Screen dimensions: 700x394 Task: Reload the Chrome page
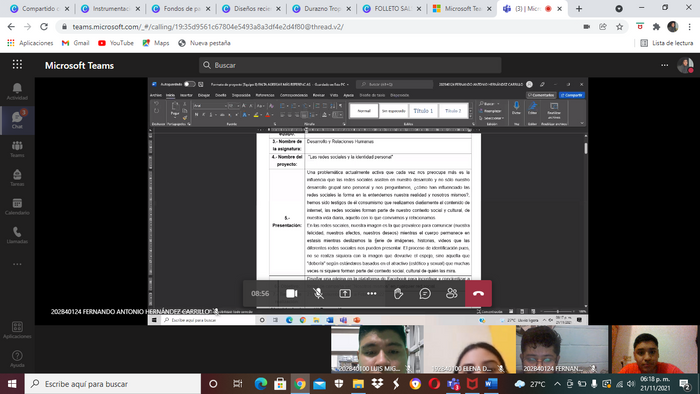point(44,27)
